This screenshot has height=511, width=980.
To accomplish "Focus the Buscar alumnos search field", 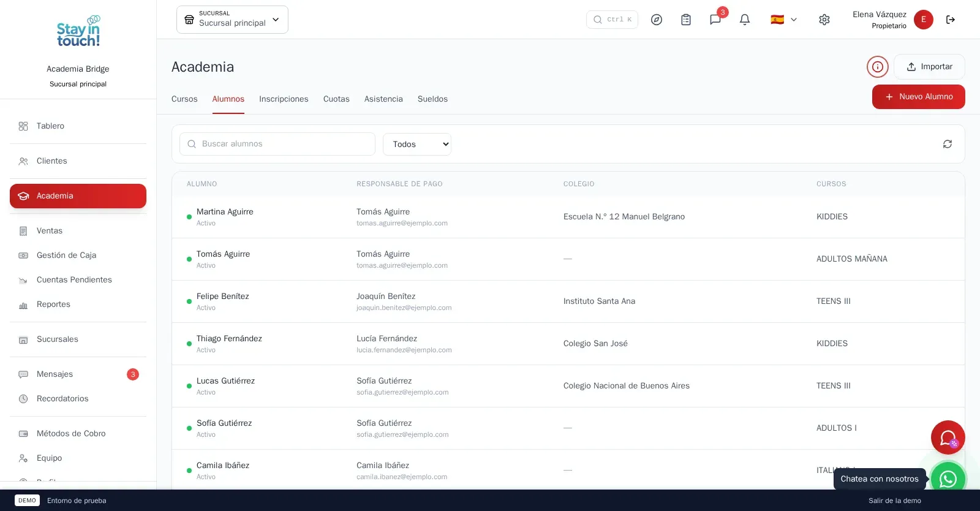I will coord(277,144).
